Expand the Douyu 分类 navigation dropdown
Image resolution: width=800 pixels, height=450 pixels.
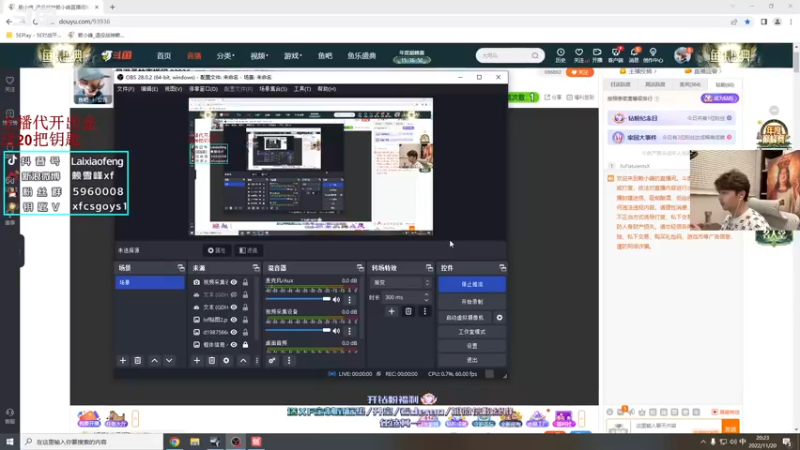pos(225,56)
